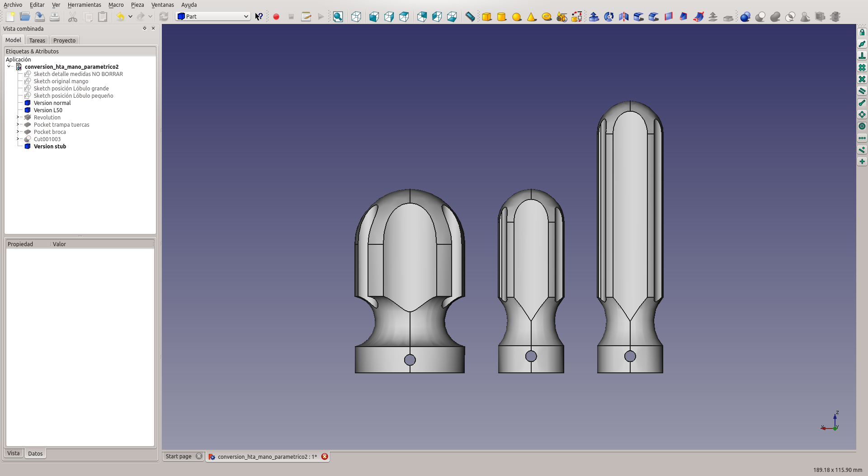Open the Pieza menu
868x476 pixels.
click(x=137, y=5)
